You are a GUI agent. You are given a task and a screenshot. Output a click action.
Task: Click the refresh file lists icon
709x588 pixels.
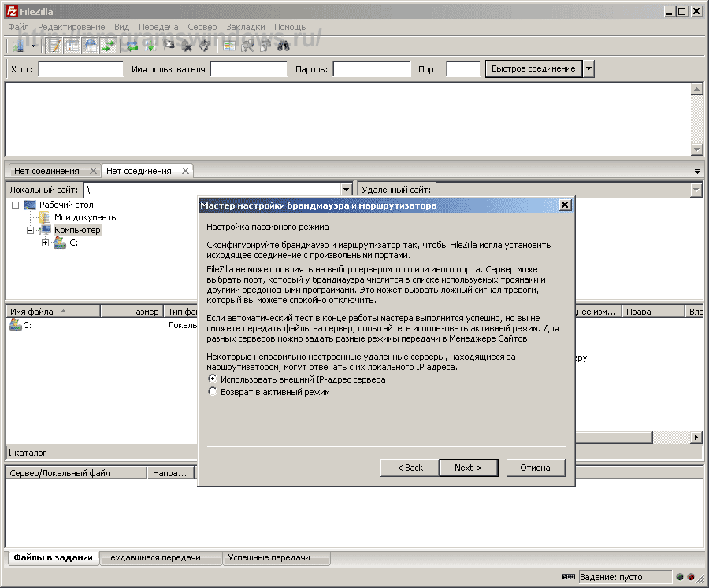point(132,46)
